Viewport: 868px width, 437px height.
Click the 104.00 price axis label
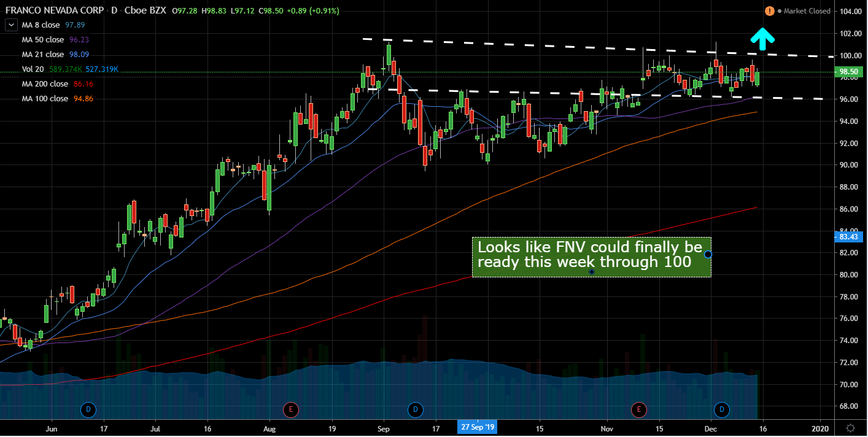pyautogui.click(x=851, y=12)
